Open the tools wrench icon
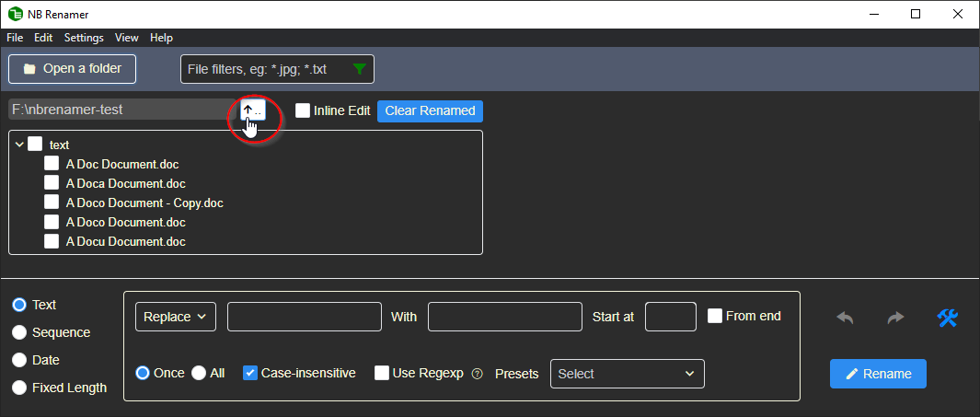The width and height of the screenshot is (980, 417). (948, 318)
